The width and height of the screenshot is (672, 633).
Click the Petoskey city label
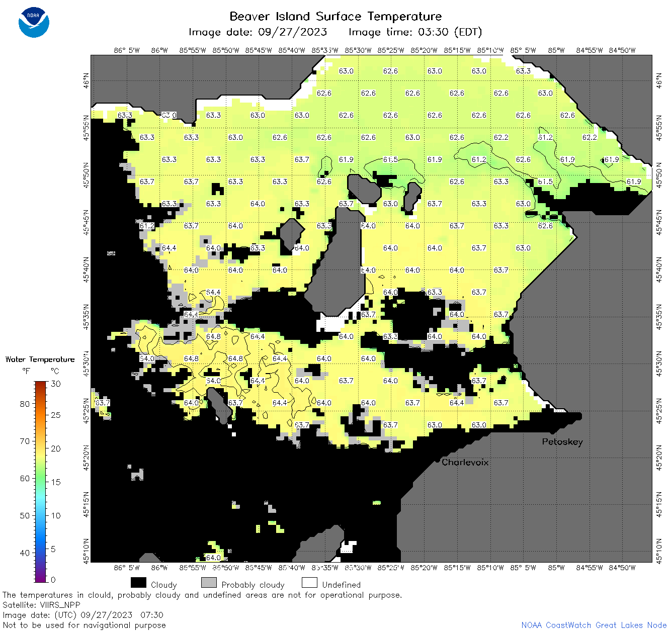(x=562, y=442)
